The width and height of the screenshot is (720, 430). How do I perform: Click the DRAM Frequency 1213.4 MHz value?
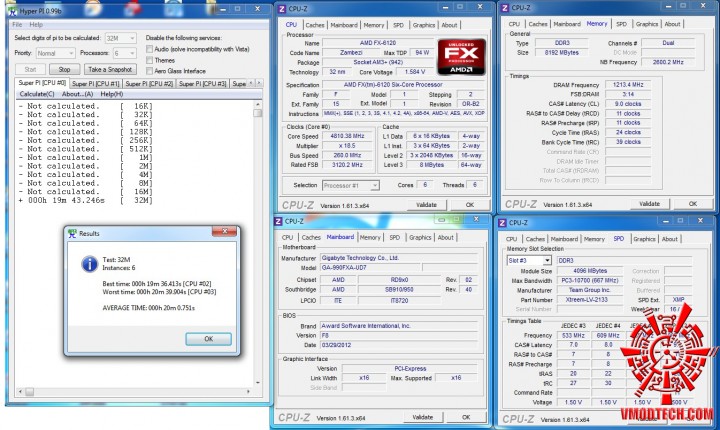628,85
